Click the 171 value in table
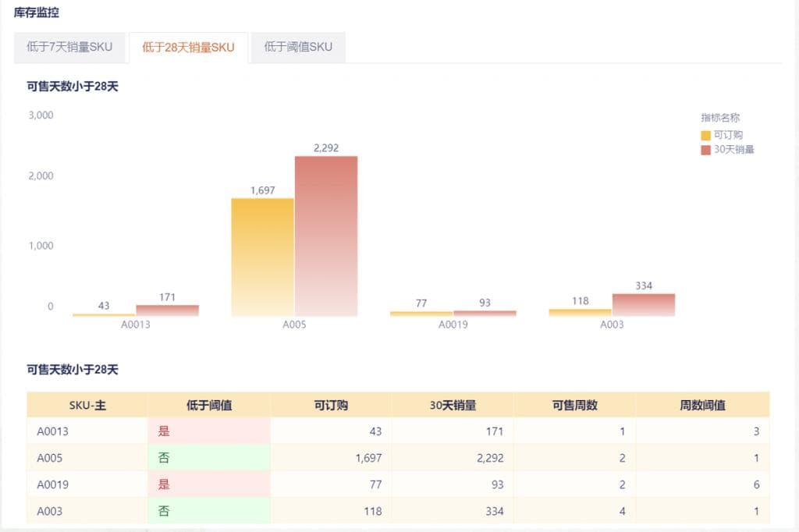This screenshot has width=799, height=532. (x=494, y=431)
